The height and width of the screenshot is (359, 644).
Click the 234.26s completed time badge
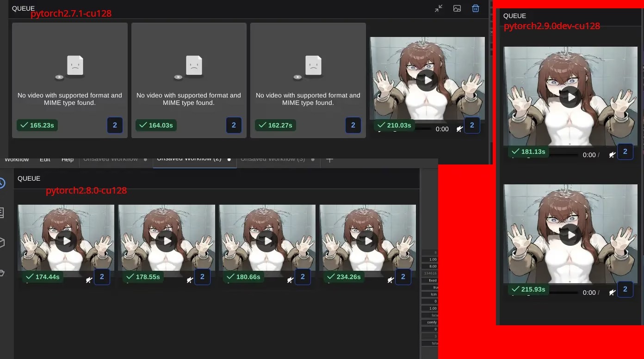tap(344, 277)
